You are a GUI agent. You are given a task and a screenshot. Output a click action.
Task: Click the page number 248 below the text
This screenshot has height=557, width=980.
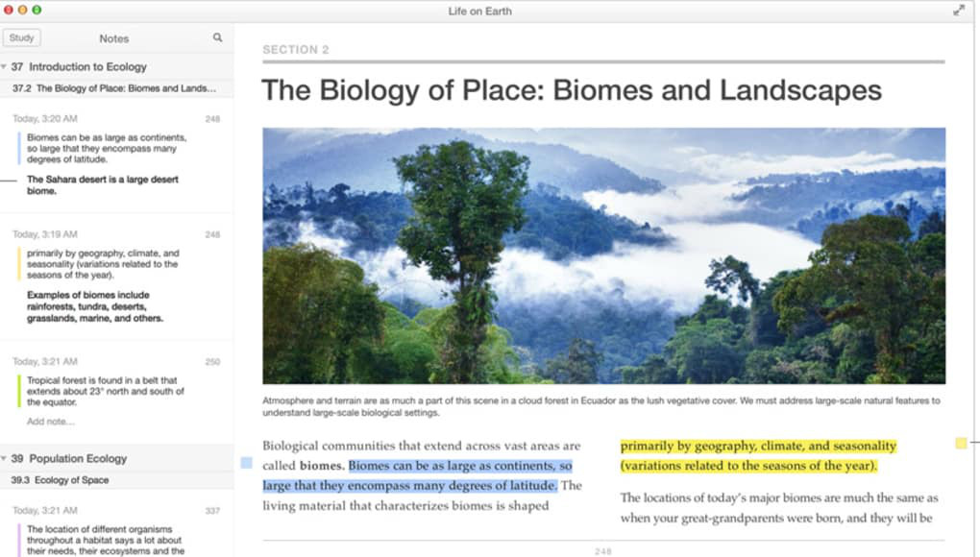tap(603, 552)
